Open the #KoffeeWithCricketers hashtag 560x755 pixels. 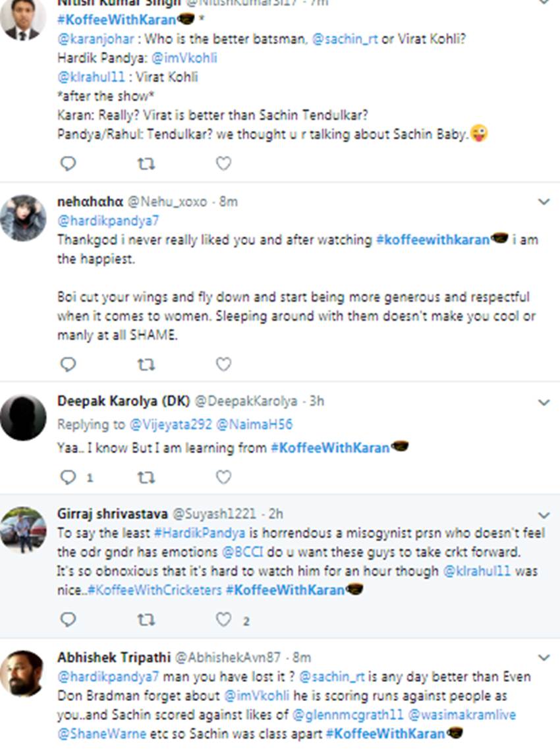[158, 590]
